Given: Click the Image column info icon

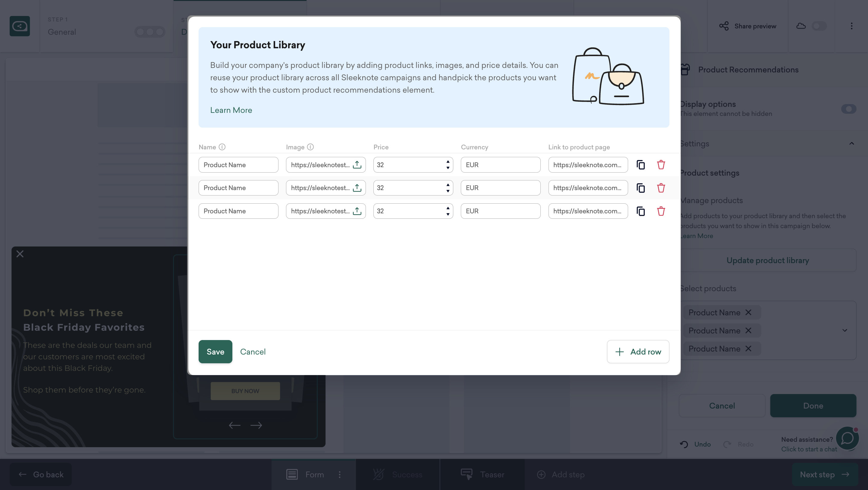Looking at the screenshot, I should tap(310, 147).
